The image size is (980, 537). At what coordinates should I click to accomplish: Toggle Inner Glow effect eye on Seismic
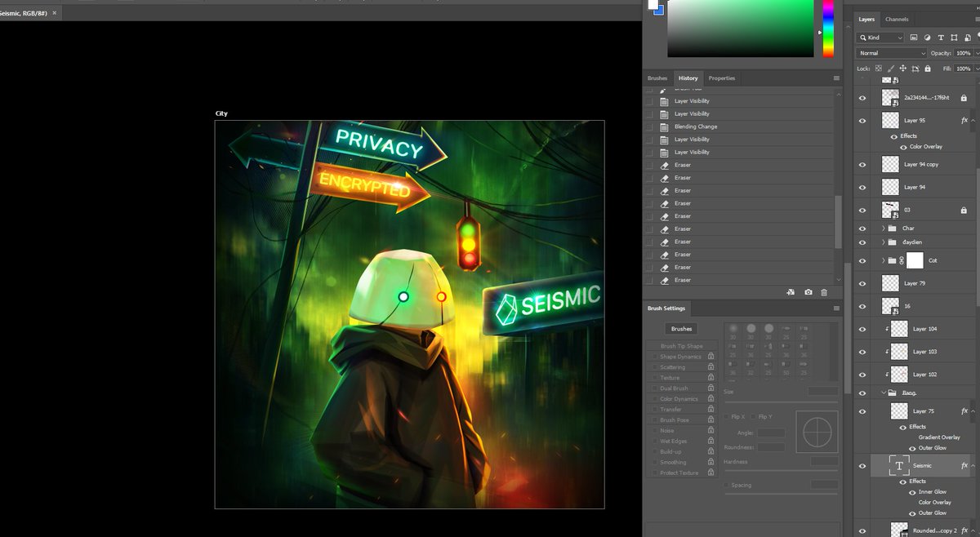pyautogui.click(x=912, y=492)
